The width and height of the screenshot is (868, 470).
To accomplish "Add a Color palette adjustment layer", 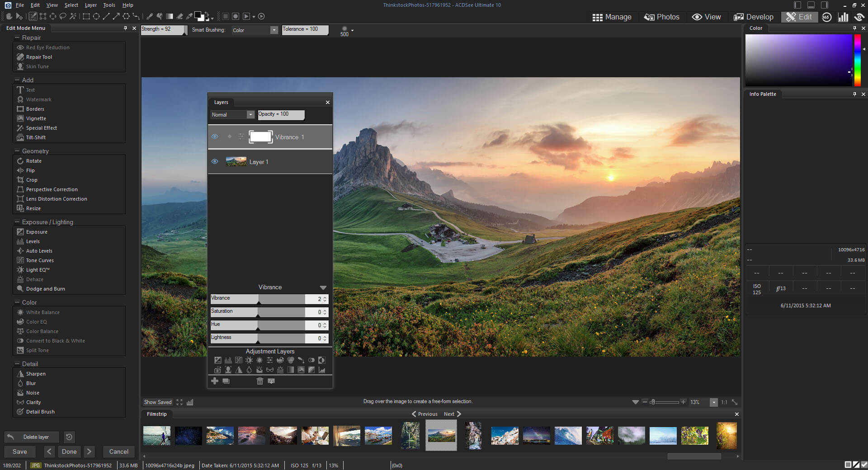I will click(x=280, y=360).
